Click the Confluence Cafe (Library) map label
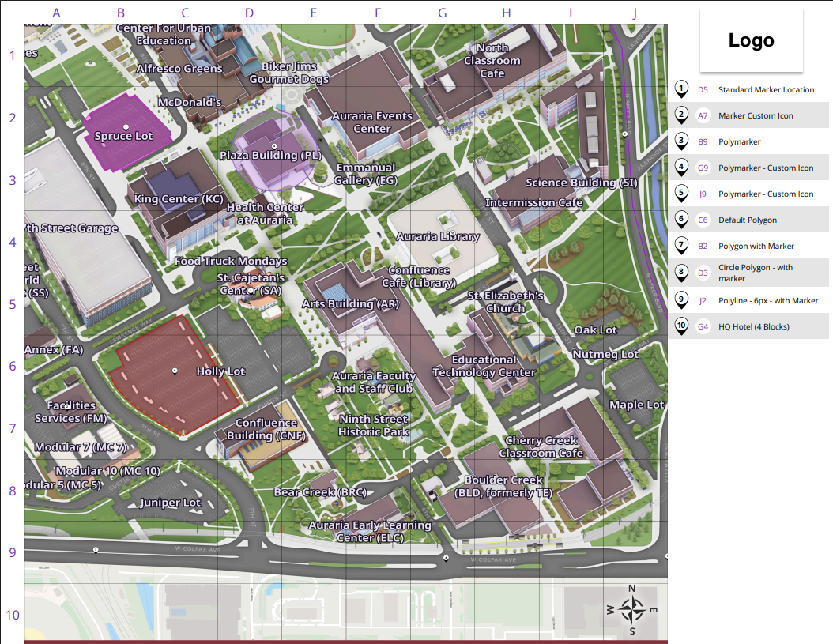Screen dimensions: 833x644 pyautogui.click(x=419, y=277)
